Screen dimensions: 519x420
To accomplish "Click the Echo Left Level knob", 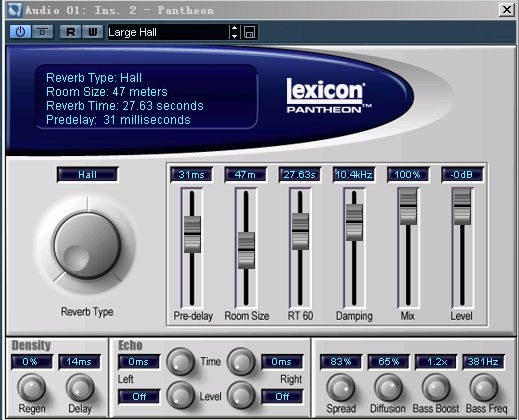I will click(180, 396).
